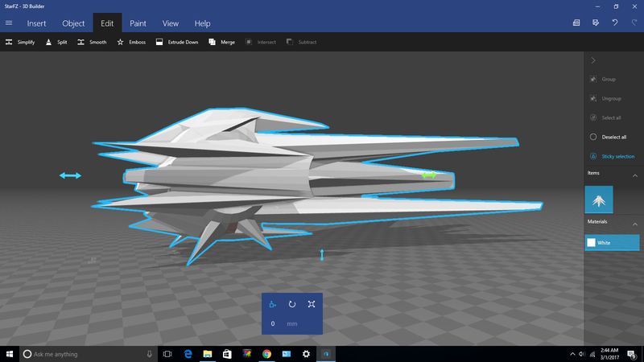Click the Simplify tool
The image size is (644, 362).
[21, 42]
